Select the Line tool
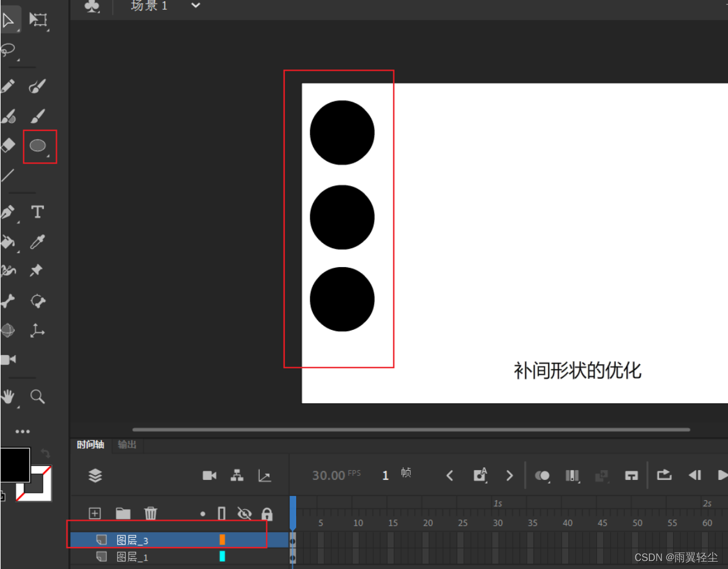The height and width of the screenshot is (569, 728). (8, 175)
